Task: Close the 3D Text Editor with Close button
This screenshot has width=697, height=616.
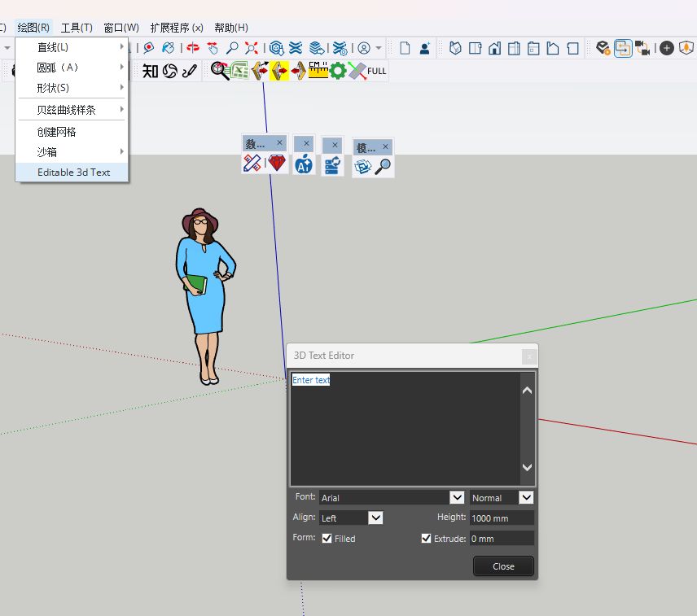Action: pos(503,566)
